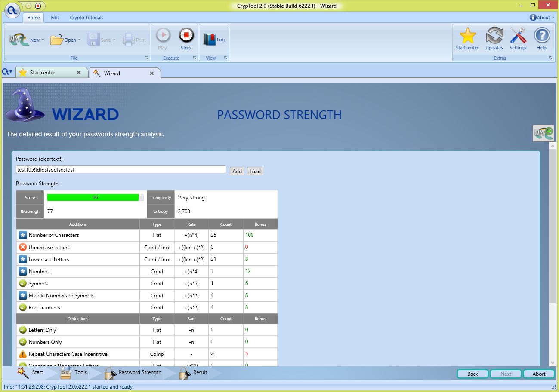Select the Wizard document tab
The width and height of the screenshot is (559, 392).
tap(124, 73)
